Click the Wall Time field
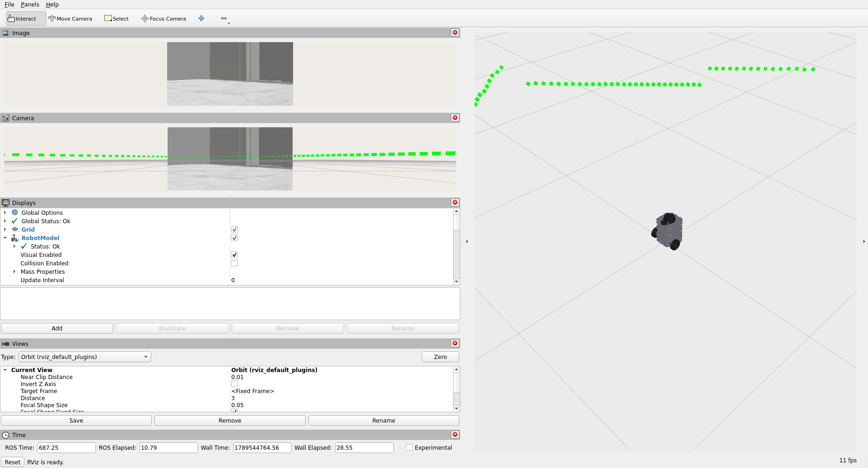The width and height of the screenshot is (868, 468). pyautogui.click(x=262, y=447)
